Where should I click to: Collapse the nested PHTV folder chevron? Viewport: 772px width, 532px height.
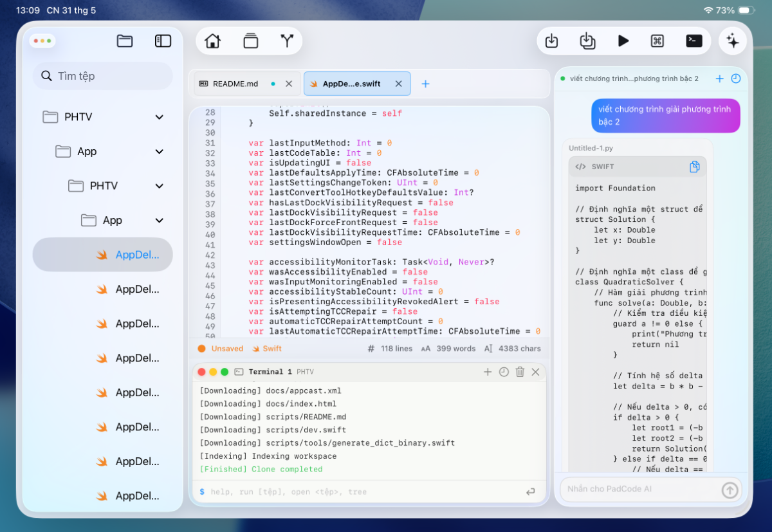point(160,186)
